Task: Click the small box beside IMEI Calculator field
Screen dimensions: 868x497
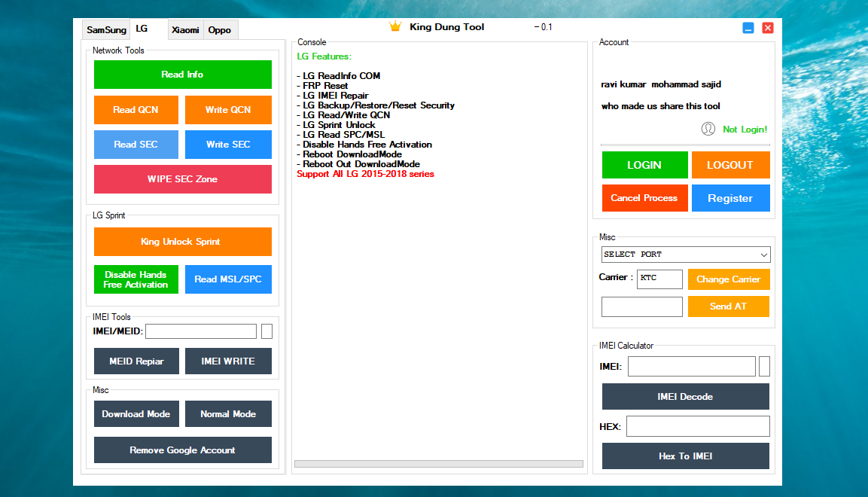Action: [764, 367]
